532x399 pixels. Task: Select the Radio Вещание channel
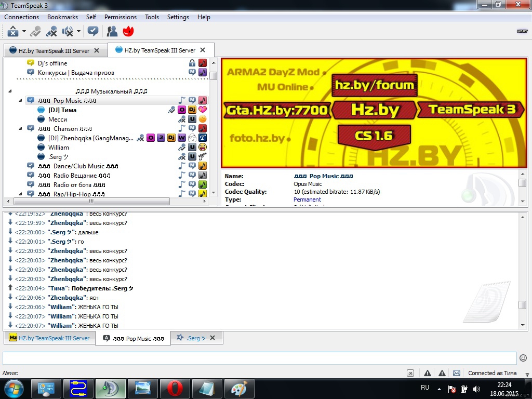click(x=74, y=176)
